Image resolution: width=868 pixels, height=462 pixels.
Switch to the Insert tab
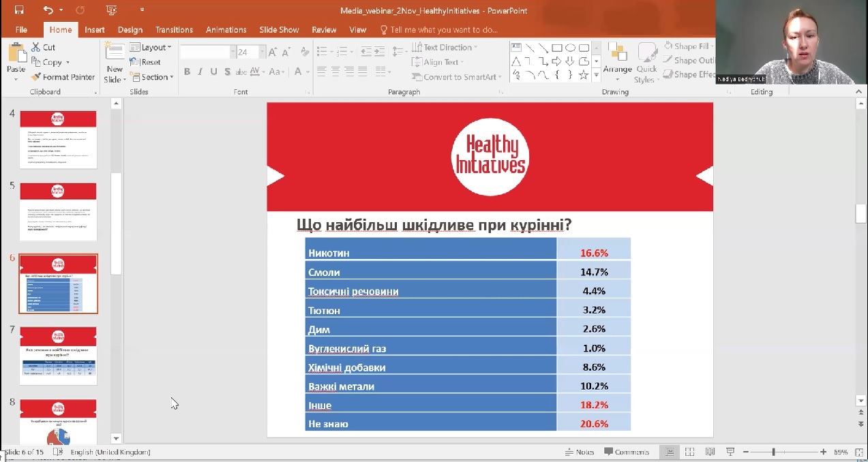(95, 30)
